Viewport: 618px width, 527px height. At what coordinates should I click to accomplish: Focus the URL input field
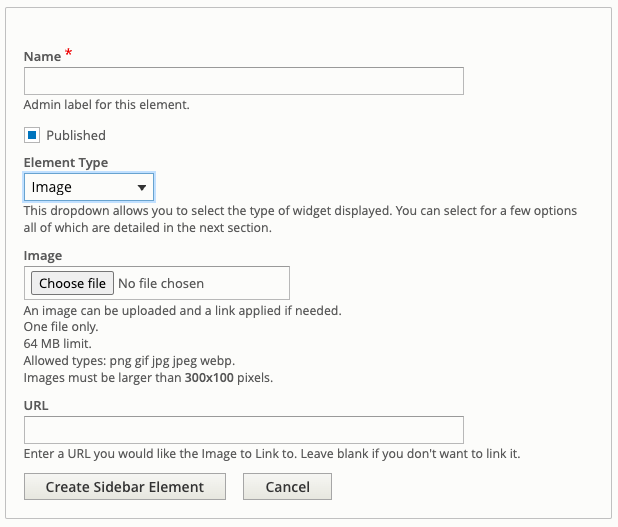tap(244, 430)
